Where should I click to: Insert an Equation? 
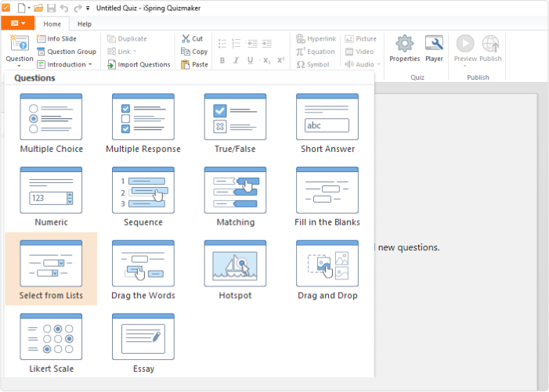(316, 52)
